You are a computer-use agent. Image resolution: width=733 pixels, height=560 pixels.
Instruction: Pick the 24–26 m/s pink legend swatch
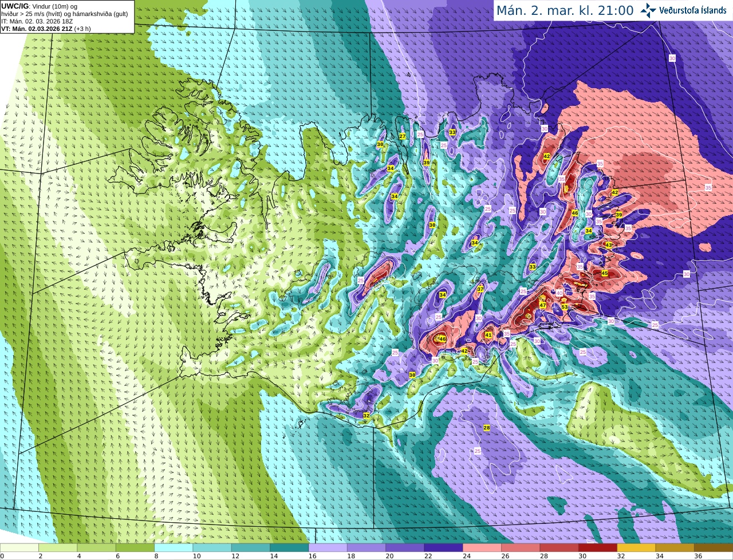[x=482, y=547]
